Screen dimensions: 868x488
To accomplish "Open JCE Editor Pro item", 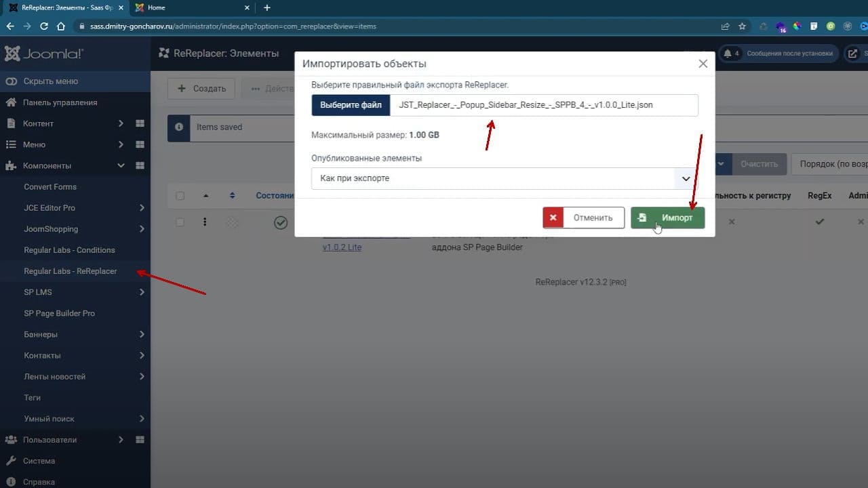I will pos(50,208).
